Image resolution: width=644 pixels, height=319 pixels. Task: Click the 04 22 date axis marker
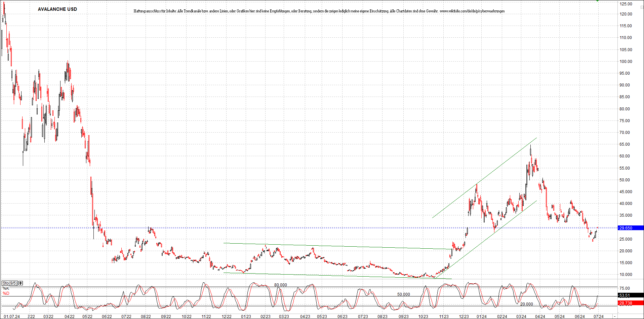click(70, 317)
